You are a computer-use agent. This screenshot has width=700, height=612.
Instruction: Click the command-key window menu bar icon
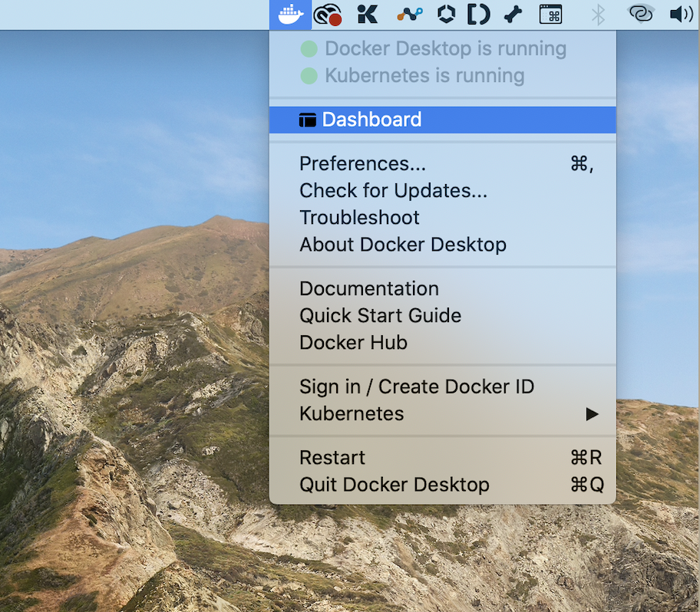pyautogui.click(x=550, y=14)
